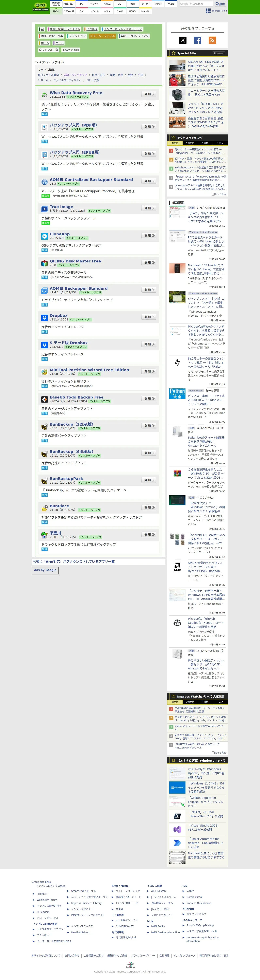The width and height of the screenshot is (260, 980).
Task: Open the PowerShell 7.5 article thumbnail
Action: [x=177, y=816]
